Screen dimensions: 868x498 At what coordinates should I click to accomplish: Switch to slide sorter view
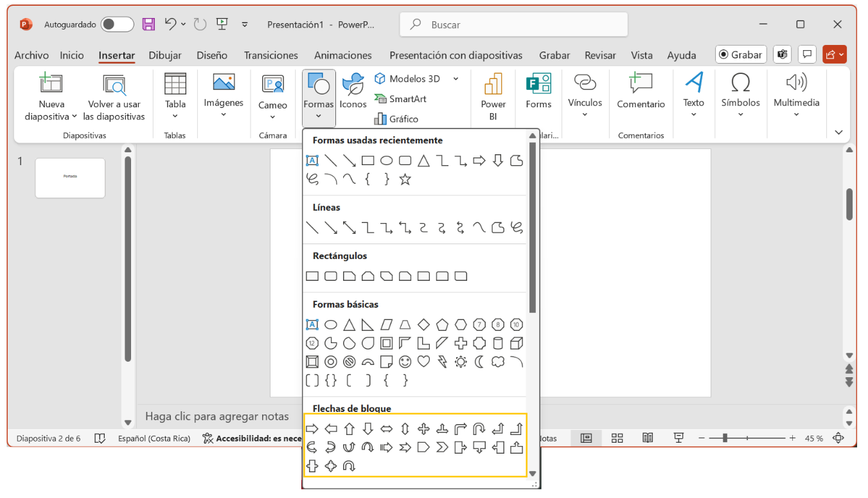point(617,438)
